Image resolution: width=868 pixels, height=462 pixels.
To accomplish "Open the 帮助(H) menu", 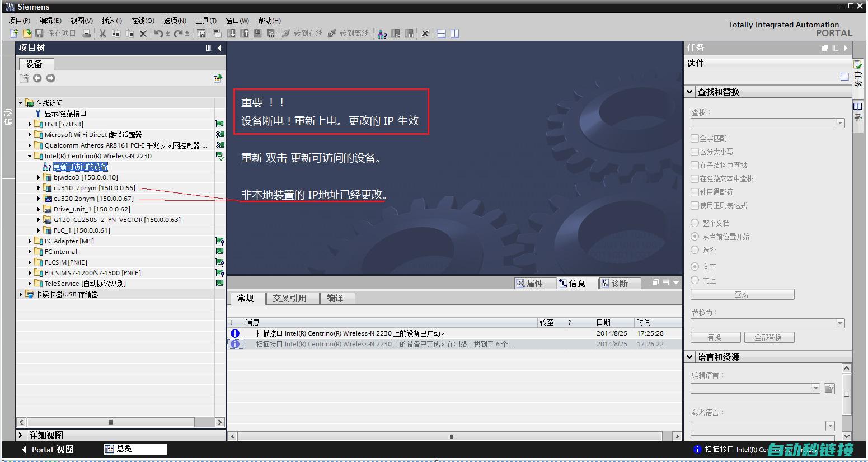I will [270, 21].
